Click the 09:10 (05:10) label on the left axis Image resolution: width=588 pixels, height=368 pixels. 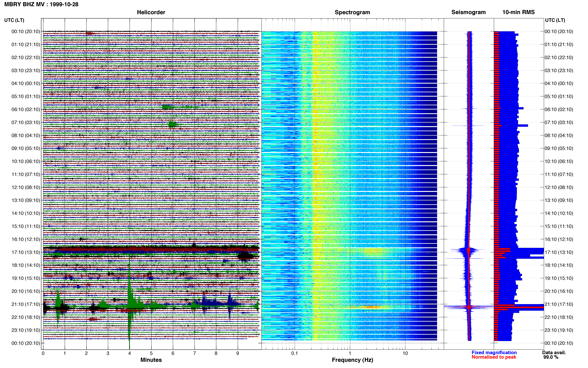[x=26, y=148]
